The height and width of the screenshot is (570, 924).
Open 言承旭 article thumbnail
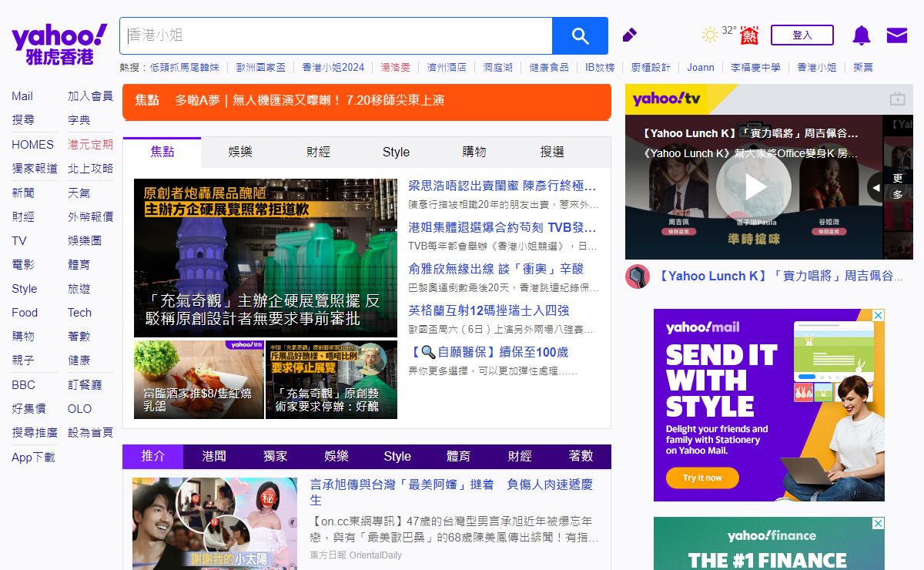tap(215, 524)
